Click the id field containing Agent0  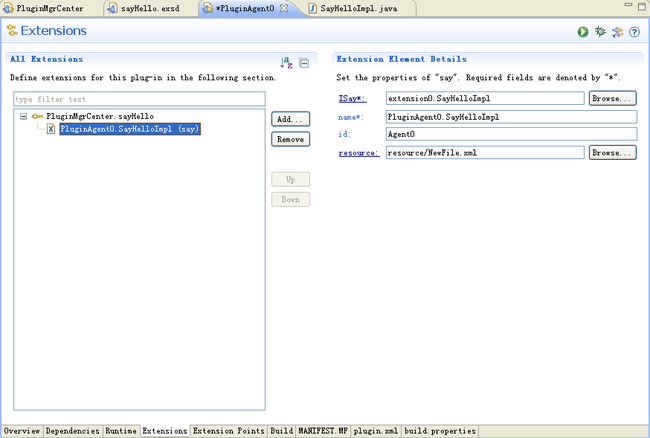click(512, 134)
